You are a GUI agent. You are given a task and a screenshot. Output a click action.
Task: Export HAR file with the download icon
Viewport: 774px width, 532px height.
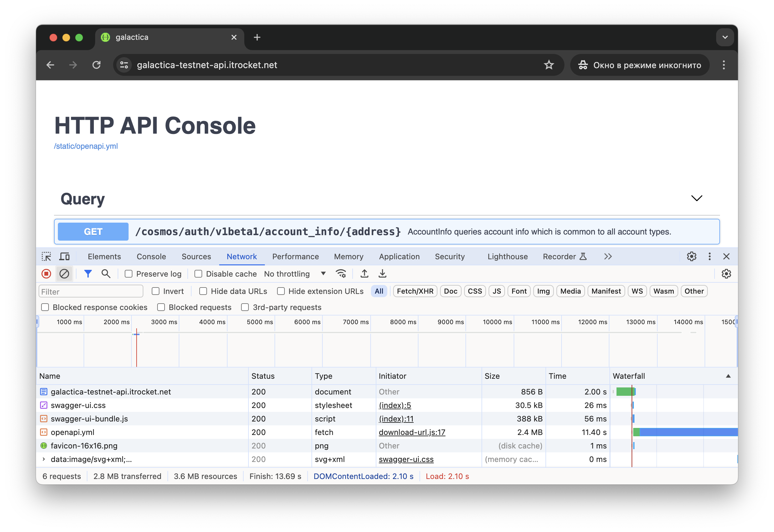(382, 274)
